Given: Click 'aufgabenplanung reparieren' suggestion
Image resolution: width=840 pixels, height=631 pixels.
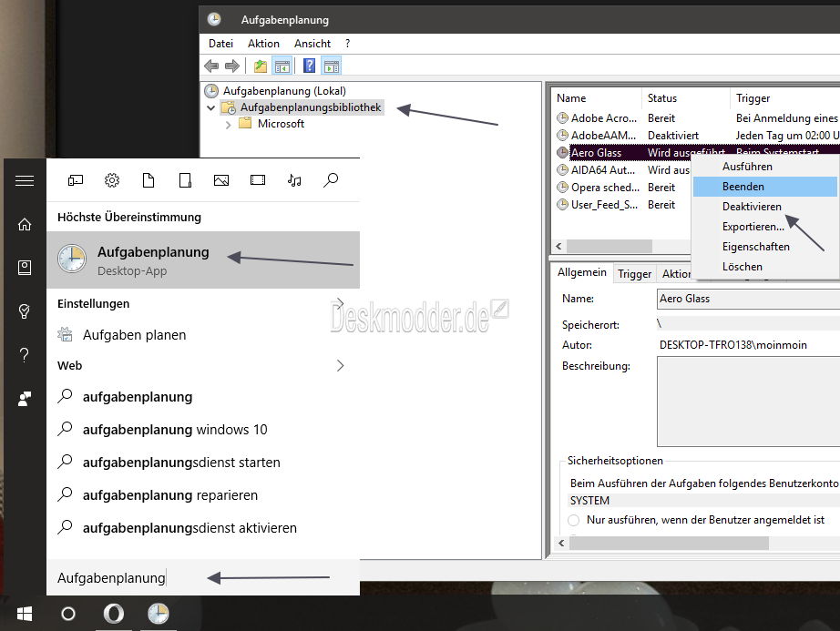Looking at the screenshot, I should coord(203,495).
